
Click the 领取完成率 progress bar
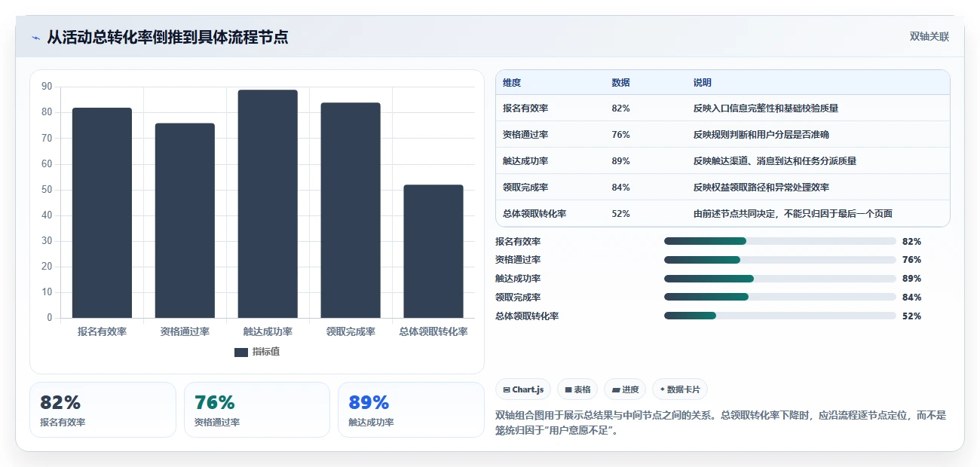pyautogui.click(x=779, y=298)
